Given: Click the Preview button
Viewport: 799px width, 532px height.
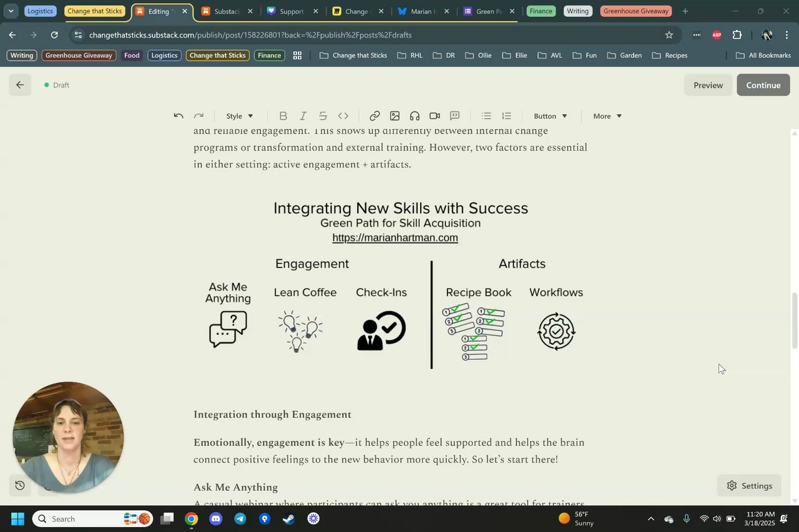Looking at the screenshot, I should pyautogui.click(x=708, y=85).
